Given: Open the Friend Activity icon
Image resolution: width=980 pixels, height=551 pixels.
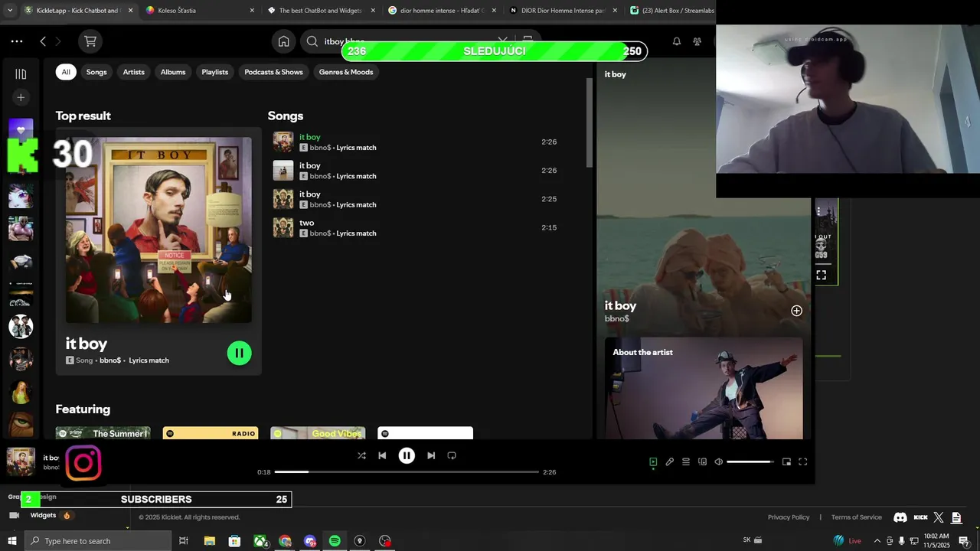Looking at the screenshot, I should click(x=697, y=41).
